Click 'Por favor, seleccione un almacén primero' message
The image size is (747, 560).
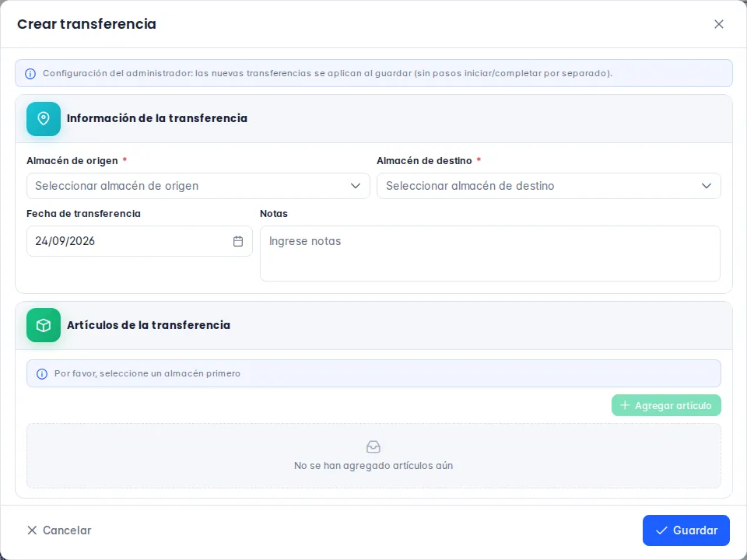click(147, 374)
